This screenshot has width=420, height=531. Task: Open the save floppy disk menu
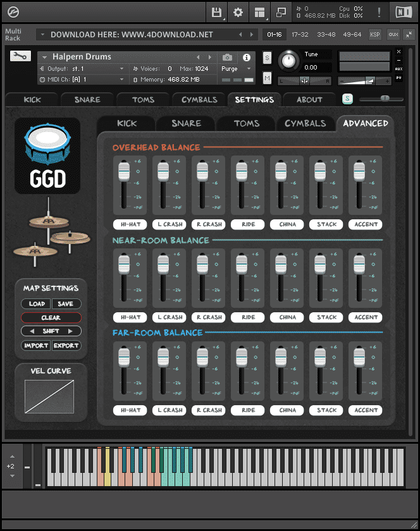pyautogui.click(x=216, y=13)
